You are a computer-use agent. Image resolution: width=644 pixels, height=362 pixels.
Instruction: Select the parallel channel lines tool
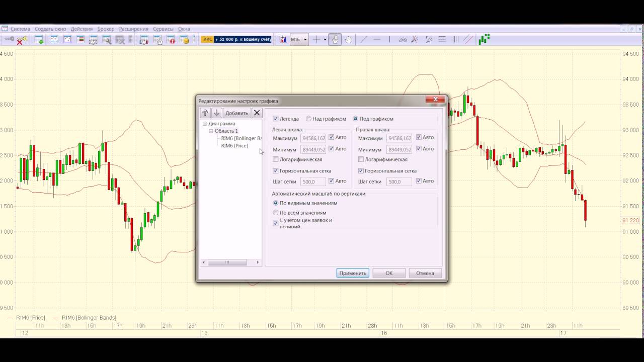468,39
